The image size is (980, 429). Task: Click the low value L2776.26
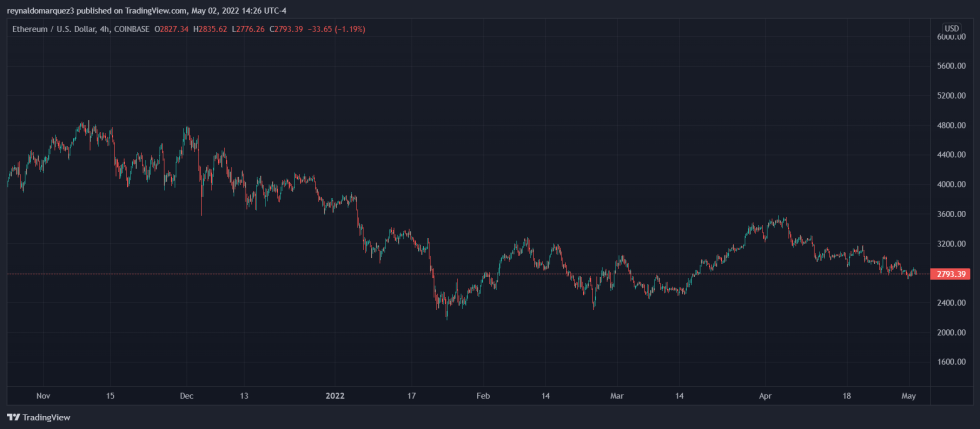click(x=248, y=29)
